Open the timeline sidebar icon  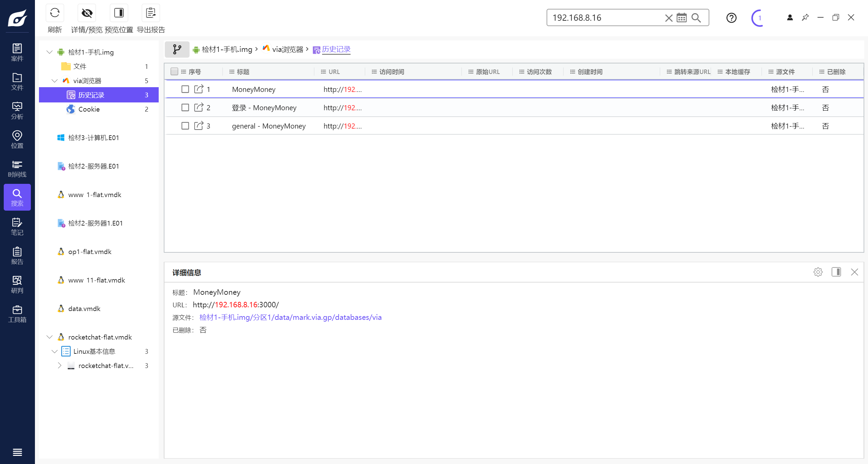tap(17, 169)
